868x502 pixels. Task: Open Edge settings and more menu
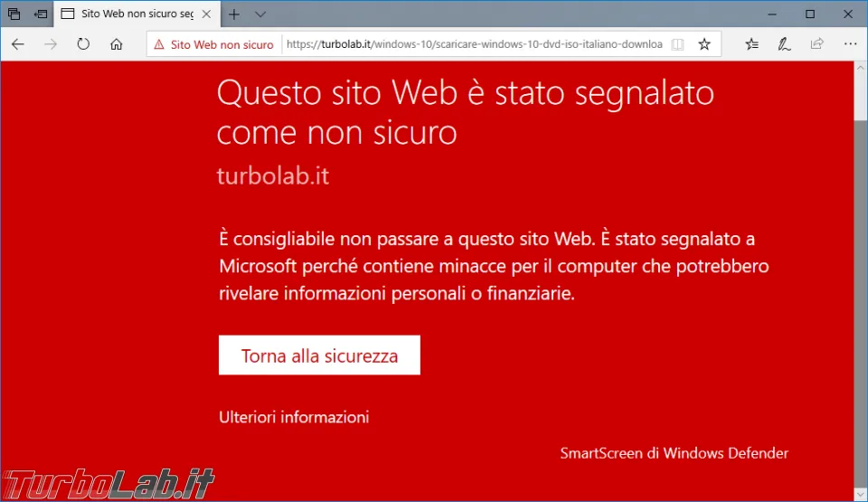click(850, 43)
